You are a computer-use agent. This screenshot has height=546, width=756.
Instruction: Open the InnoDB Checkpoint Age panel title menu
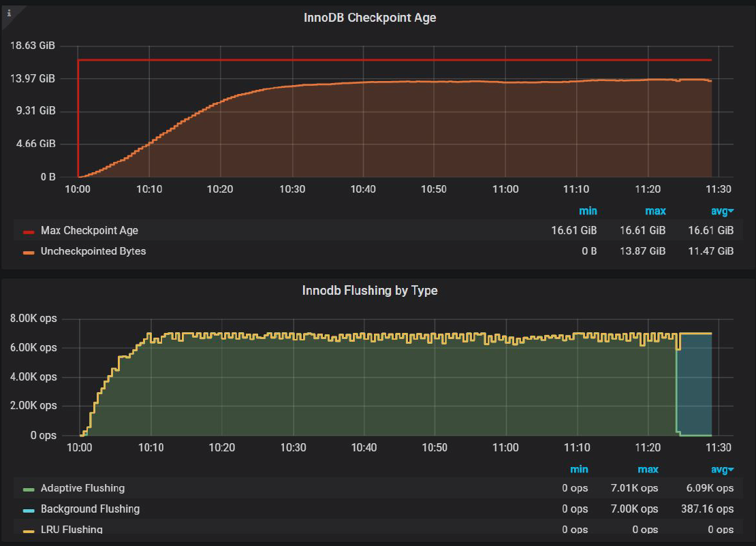click(x=370, y=18)
